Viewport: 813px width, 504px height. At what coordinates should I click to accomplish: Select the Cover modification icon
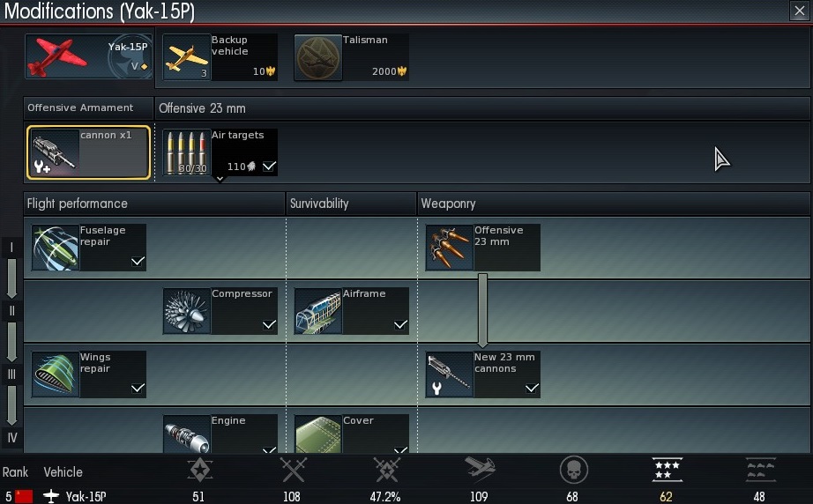point(317,434)
